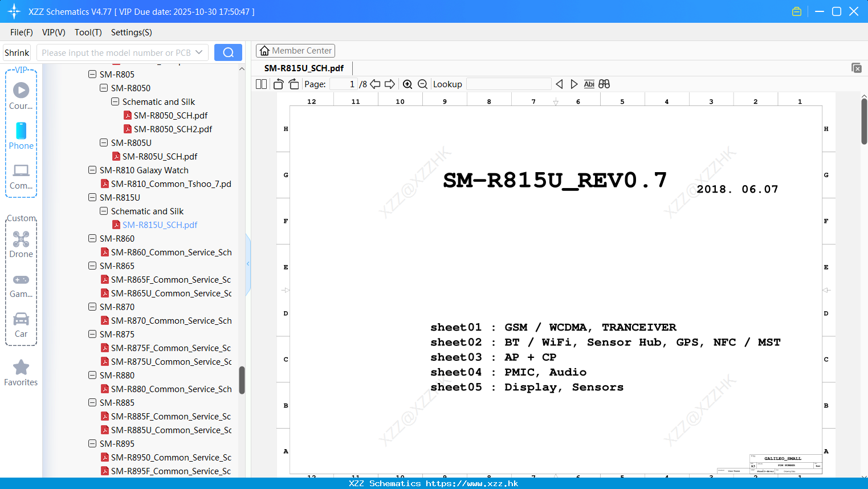Open the Drone category

pyautogui.click(x=21, y=244)
